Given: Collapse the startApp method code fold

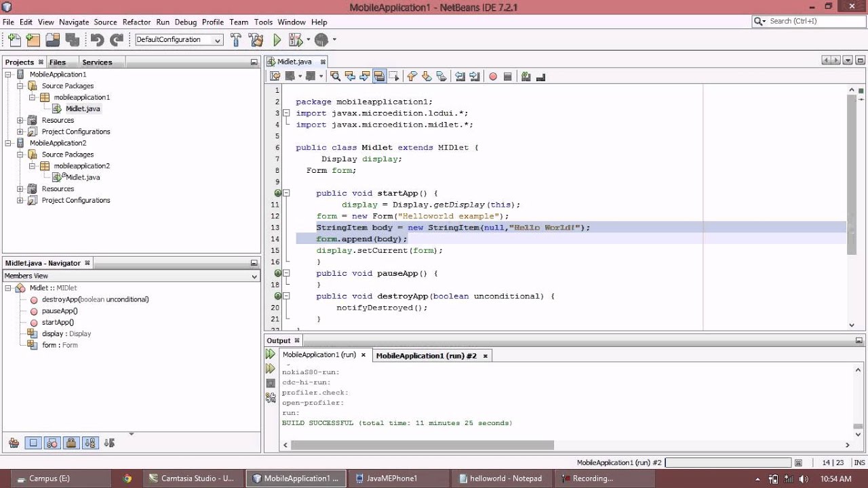Looking at the screenshot, I should (x=286, y=193).
